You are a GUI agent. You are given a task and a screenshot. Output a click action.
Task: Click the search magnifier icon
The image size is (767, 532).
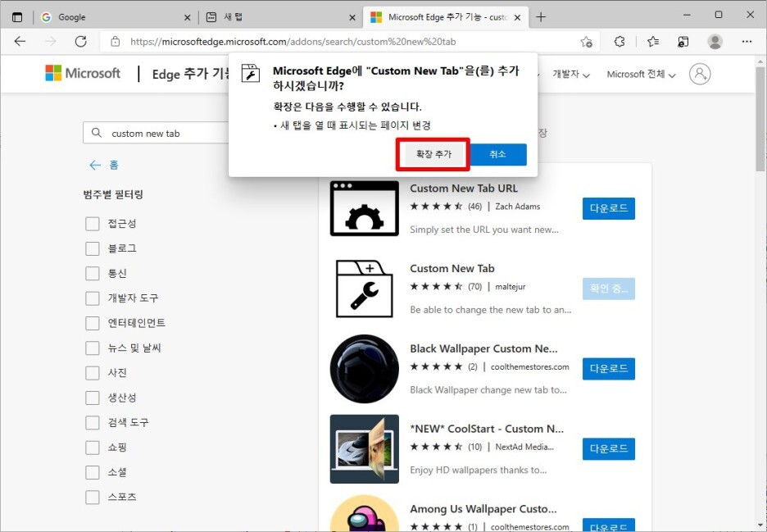[x=97, y=133]
